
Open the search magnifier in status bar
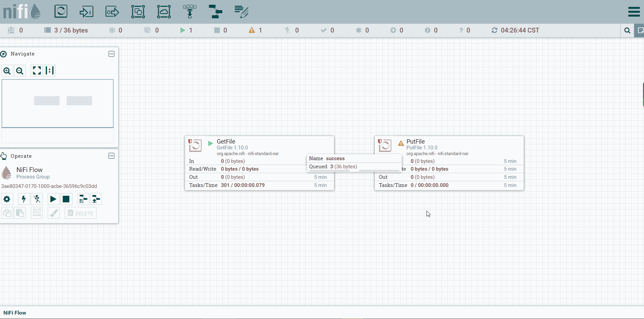click(x=627, y=30)
